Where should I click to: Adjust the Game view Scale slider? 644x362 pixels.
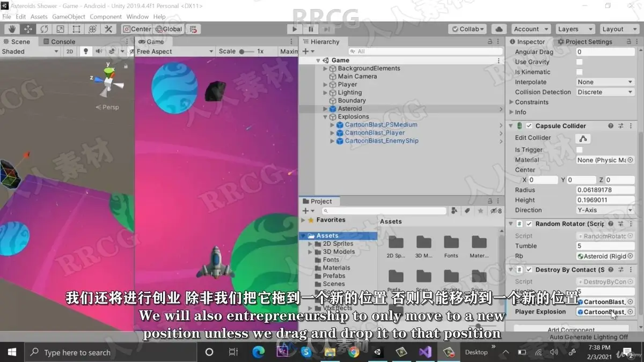tap(246, 51)
